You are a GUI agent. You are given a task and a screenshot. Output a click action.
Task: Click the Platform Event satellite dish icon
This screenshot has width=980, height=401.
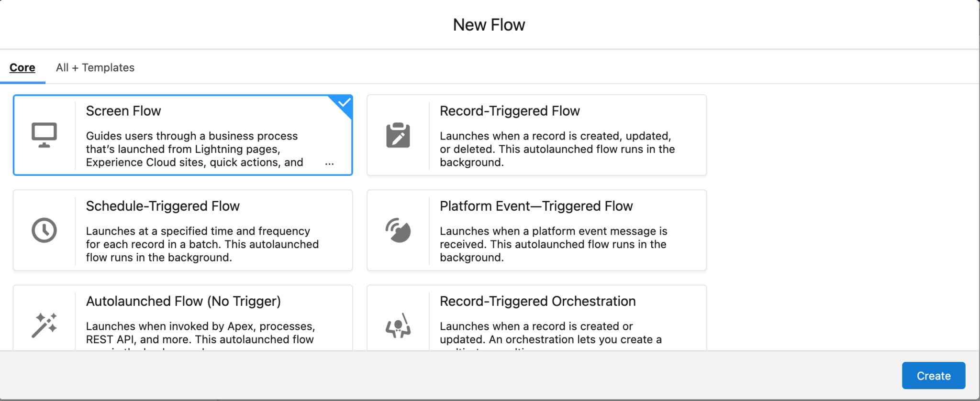click(x=398, y=230)
